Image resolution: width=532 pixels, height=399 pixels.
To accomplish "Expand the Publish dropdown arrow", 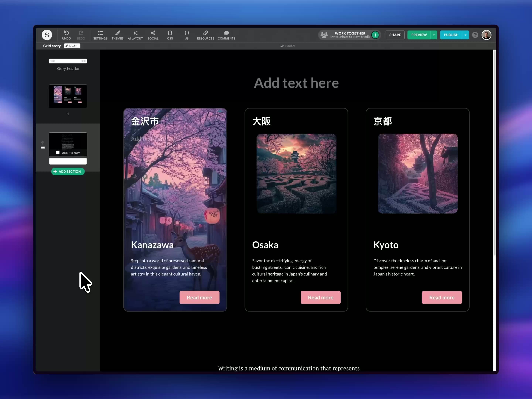I will point(465,35).
